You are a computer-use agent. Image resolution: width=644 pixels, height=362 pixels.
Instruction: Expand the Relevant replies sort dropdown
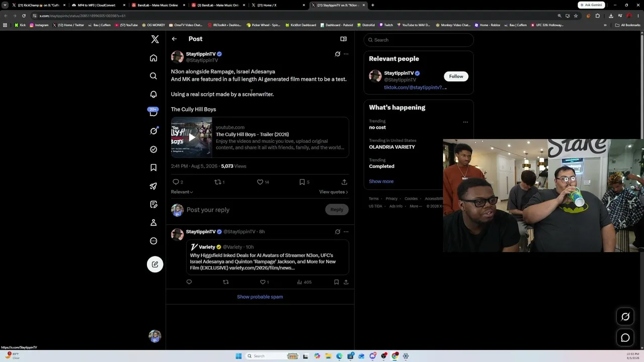coord(182,192)
